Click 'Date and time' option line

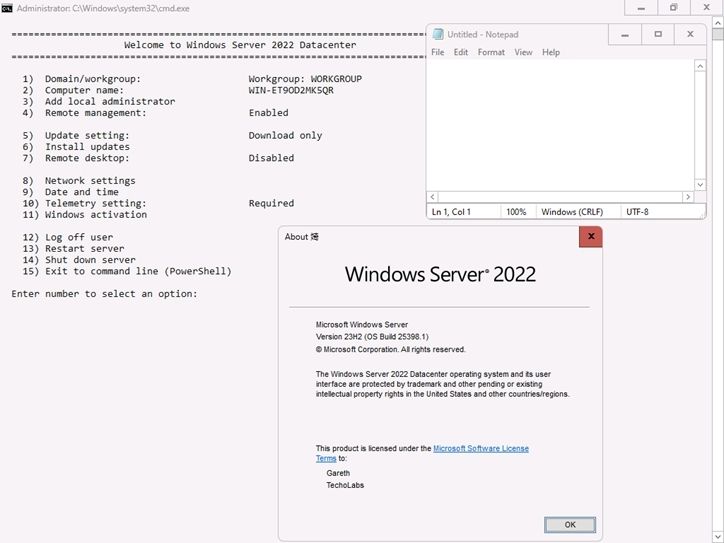[70, 192]
